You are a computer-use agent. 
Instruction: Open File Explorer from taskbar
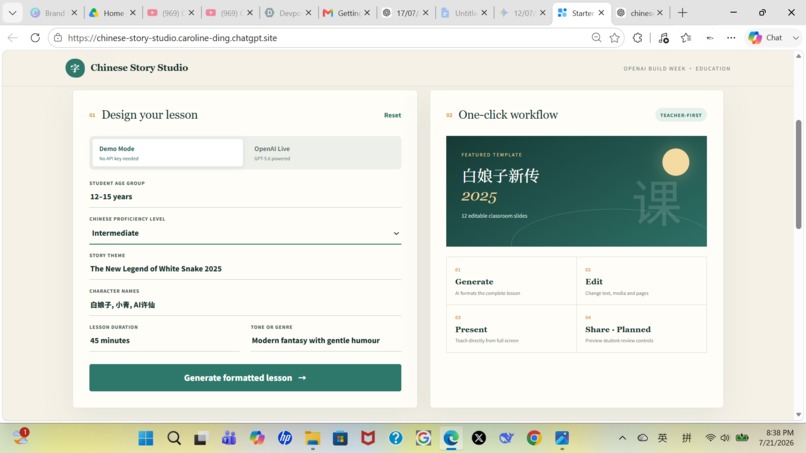pyautogui.click(x=313, y=438)
